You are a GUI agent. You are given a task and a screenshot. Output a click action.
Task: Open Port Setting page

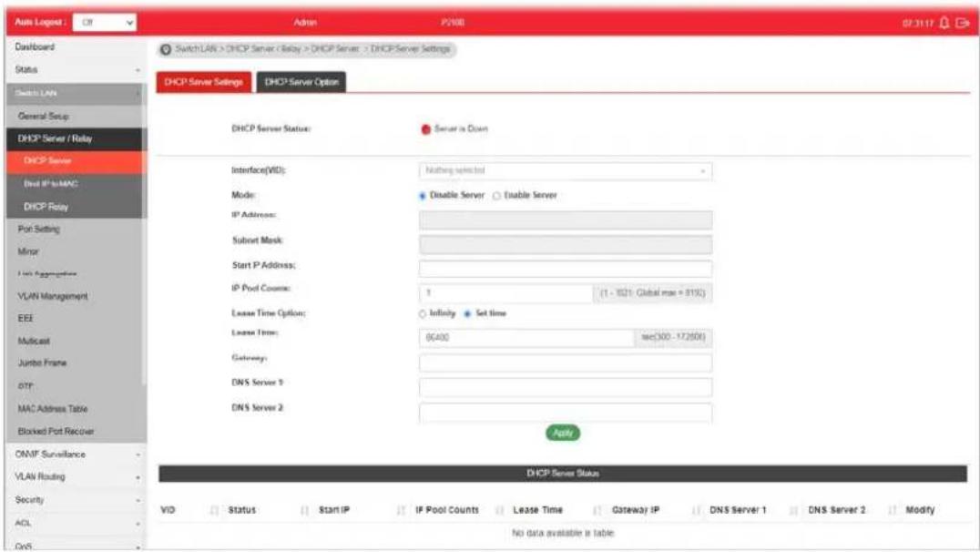pyautogui.click(x=75, y=230)
